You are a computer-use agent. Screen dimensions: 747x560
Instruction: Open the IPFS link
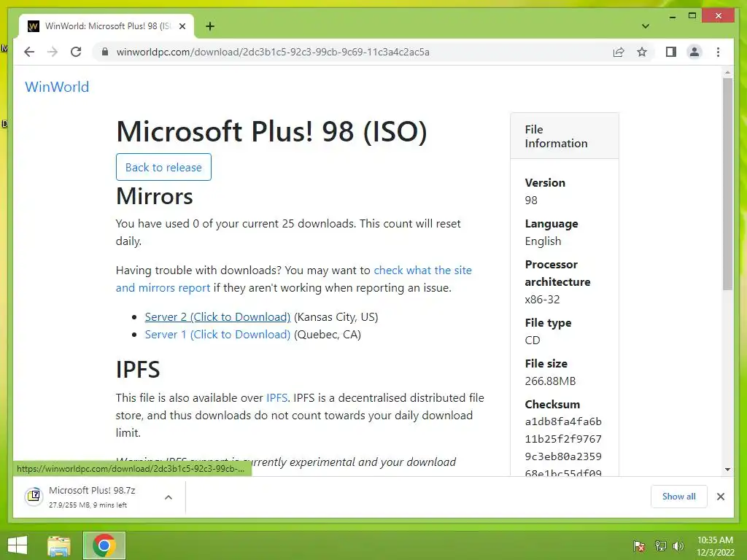pos(276,398)
